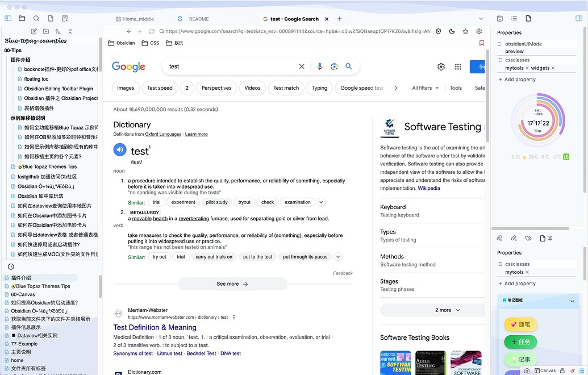Toggle dark mode from the browser toolbar
Screen dimensions: 588x375
pos(452,31)
